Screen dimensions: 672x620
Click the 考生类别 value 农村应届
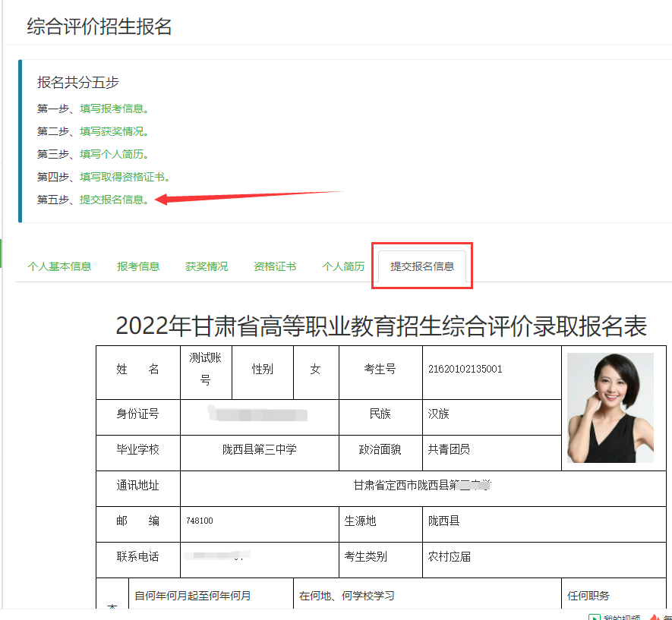click(450, 556)
